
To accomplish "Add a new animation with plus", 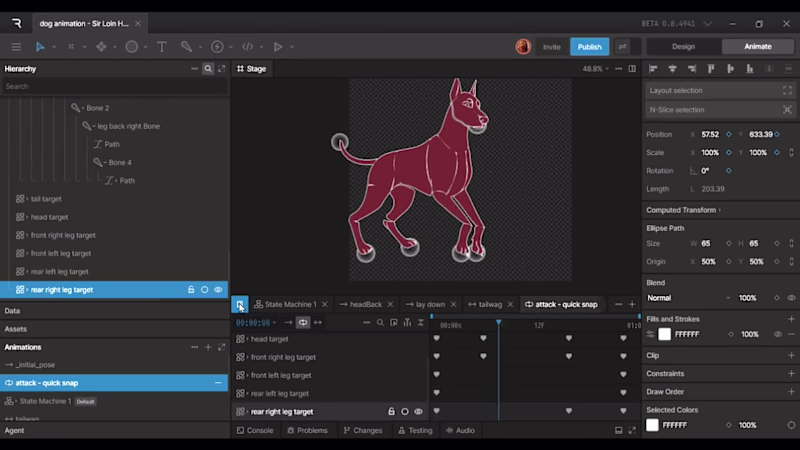I will (x=208, y=347).
